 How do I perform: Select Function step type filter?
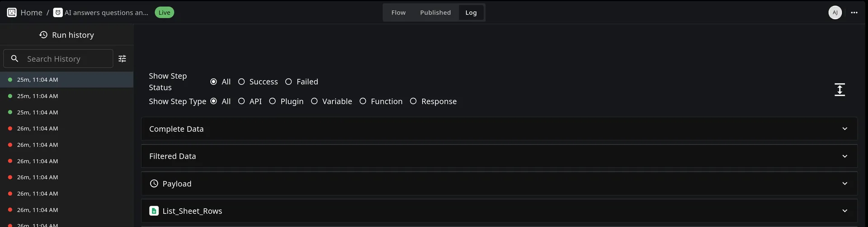click(363, 101)
